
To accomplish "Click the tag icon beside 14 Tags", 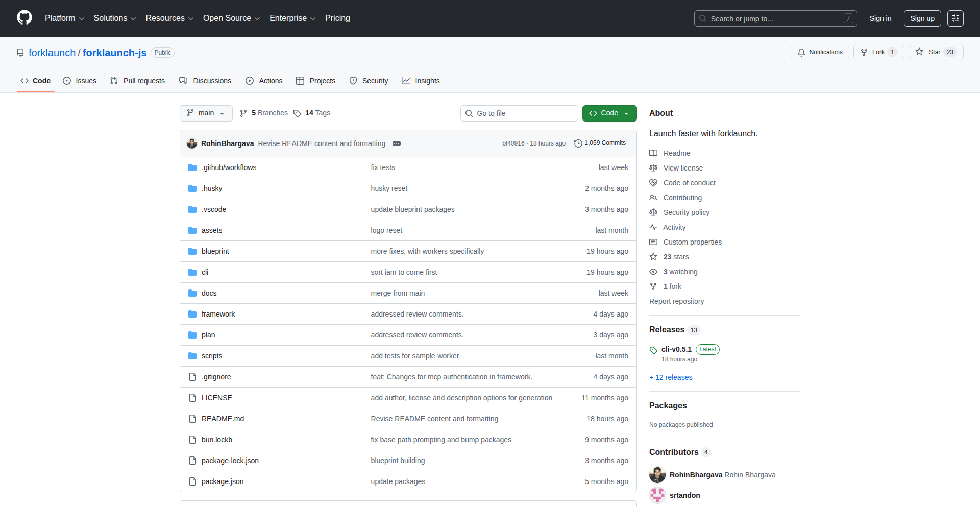I will (298, 113).
